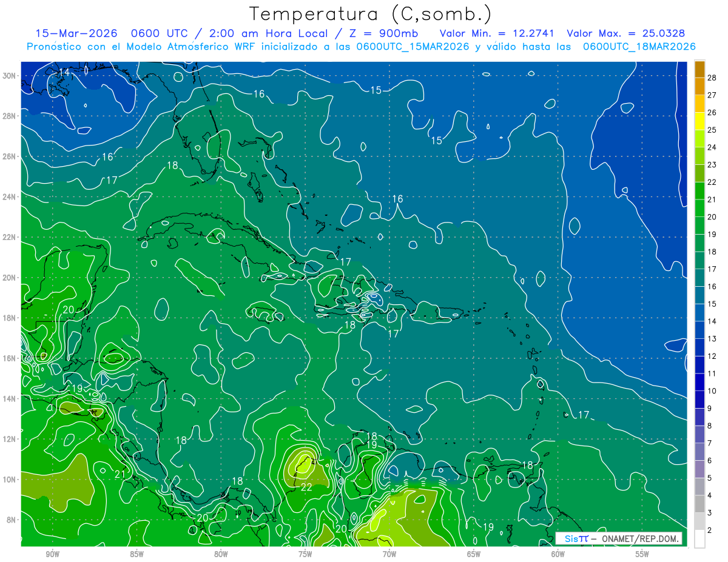The width and height of the screenshot is (728, 562).
Task: Click the contour label 21 on the map
Action: click(x=120, y=475)
